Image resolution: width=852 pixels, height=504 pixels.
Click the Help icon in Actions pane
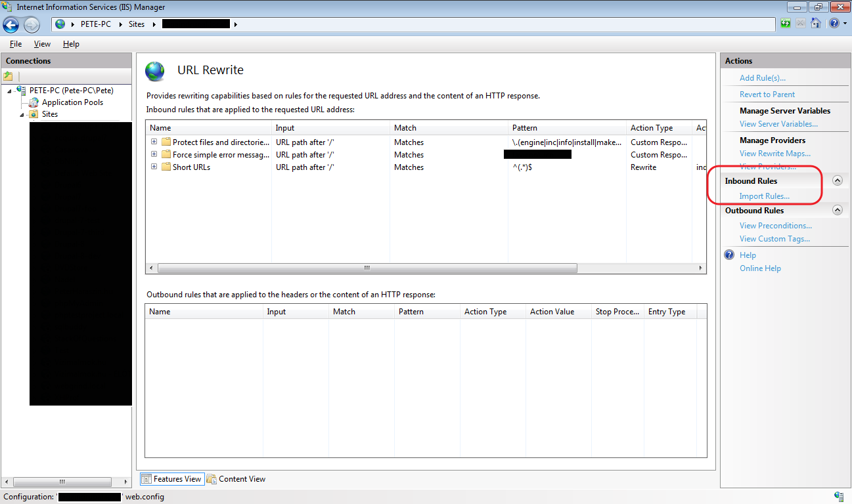click(729, 255)
